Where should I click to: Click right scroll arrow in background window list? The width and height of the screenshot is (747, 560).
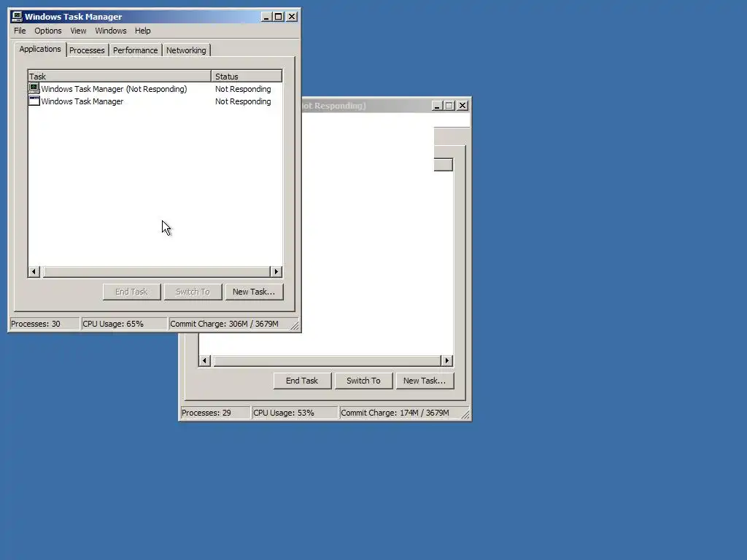[x=447, y=361]
